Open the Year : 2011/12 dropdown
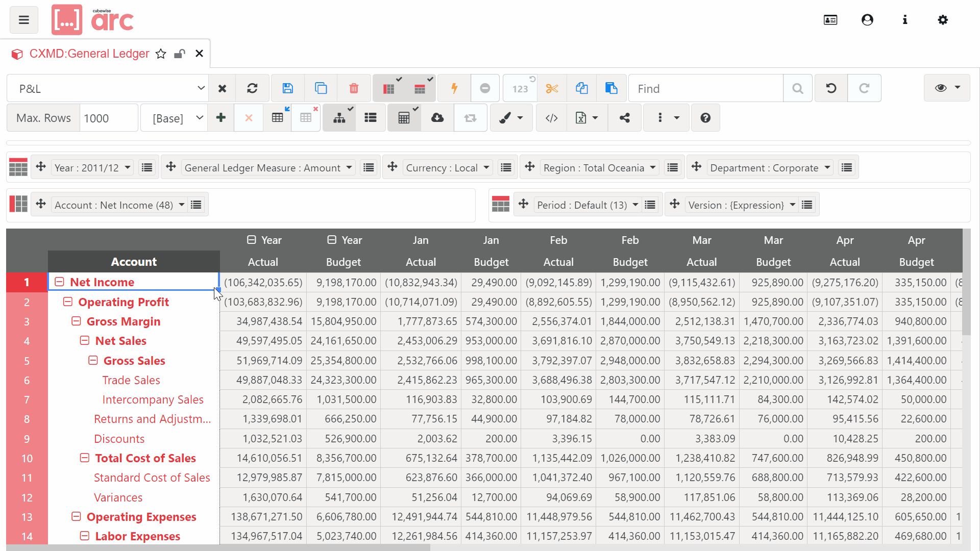 coord(92,168)
